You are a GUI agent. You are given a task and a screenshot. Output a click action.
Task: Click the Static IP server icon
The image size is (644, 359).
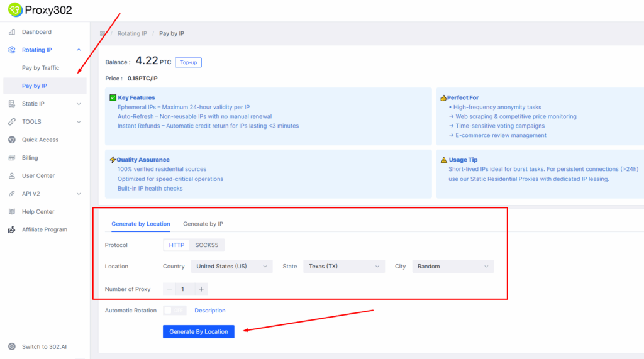tap(12, 104)
